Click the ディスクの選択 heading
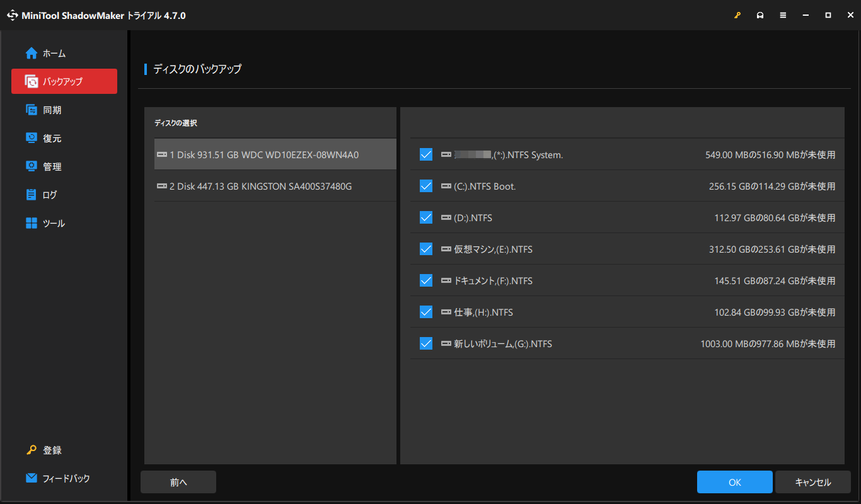 pos(176,123)
